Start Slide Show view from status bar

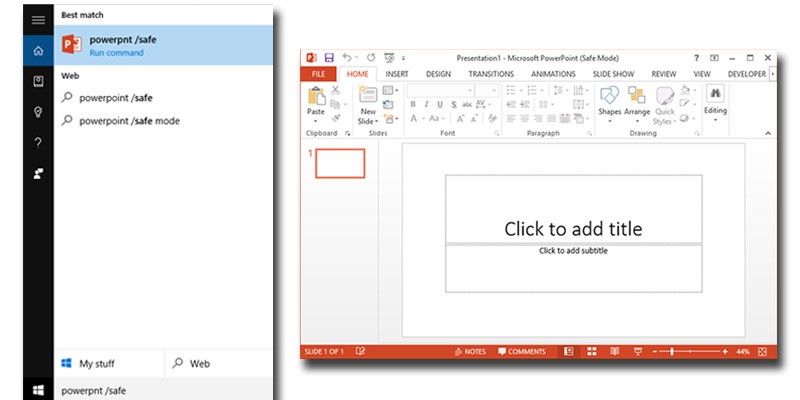tap(638, 352)
